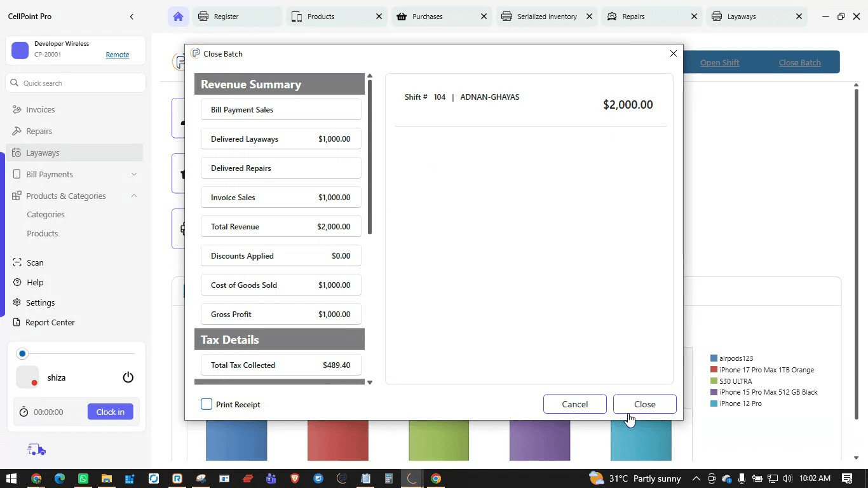
Task: Click the iPhone 12 Pro legend swatch
Action: point(714,403)
